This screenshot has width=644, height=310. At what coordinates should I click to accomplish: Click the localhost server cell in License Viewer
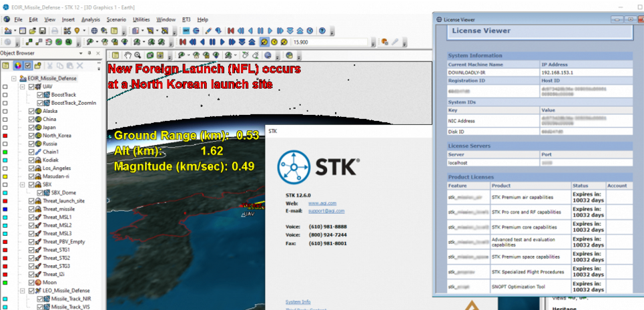click(x=493, y=162)
